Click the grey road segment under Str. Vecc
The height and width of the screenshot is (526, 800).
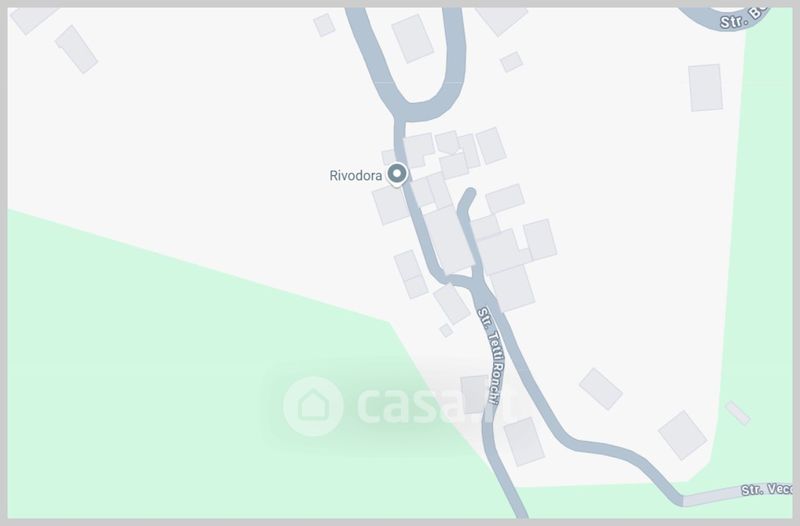pos(737,494)
